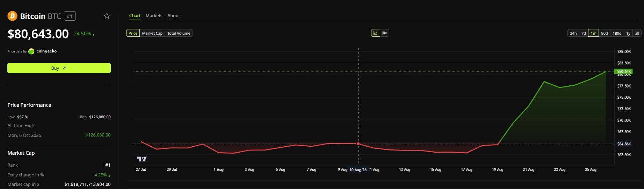Click the 24.50% change indicator
The image size is (644, 189).
pyautogui.click(x=84, y=34)
